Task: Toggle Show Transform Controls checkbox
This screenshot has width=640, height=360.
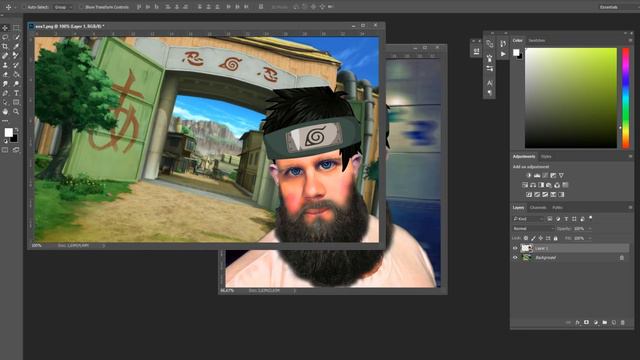Action: (x=81, y=7)
